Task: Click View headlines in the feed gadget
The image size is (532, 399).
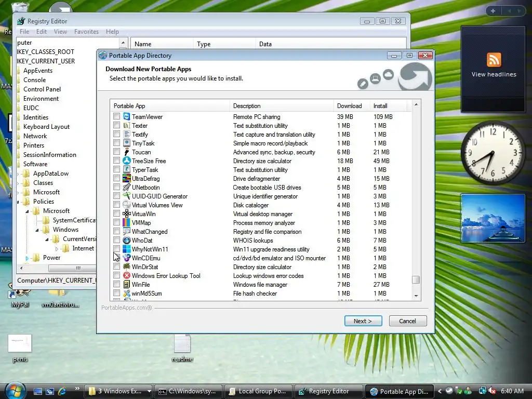Action: pyautogui.click(x=494, y=74)
